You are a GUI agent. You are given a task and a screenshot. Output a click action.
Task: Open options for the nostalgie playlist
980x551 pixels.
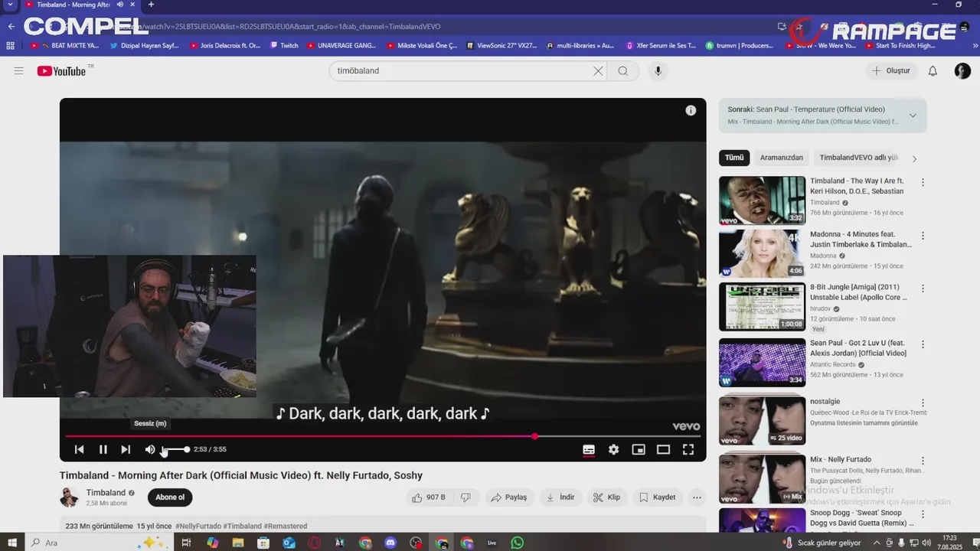923,403
